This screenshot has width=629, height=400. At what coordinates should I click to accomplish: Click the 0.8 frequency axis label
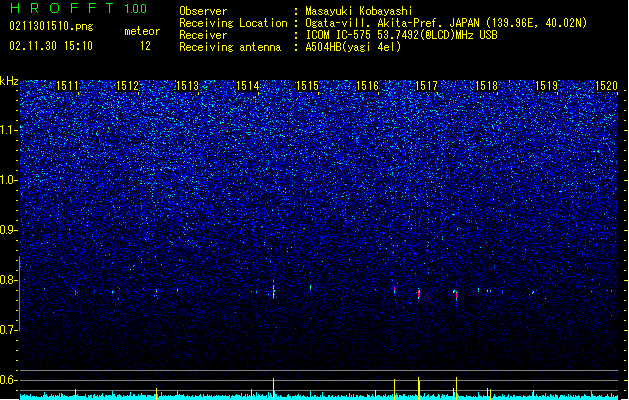pos(9,280)
